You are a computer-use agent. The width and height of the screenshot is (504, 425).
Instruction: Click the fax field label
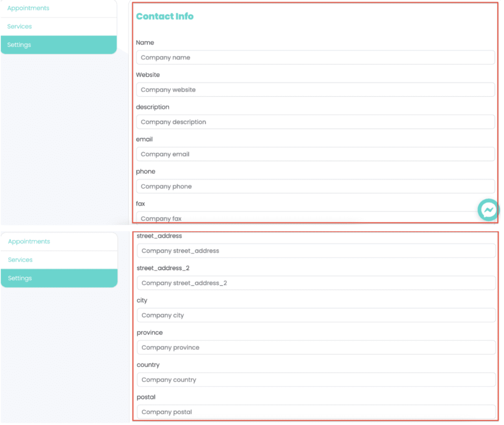click(140, 204)
